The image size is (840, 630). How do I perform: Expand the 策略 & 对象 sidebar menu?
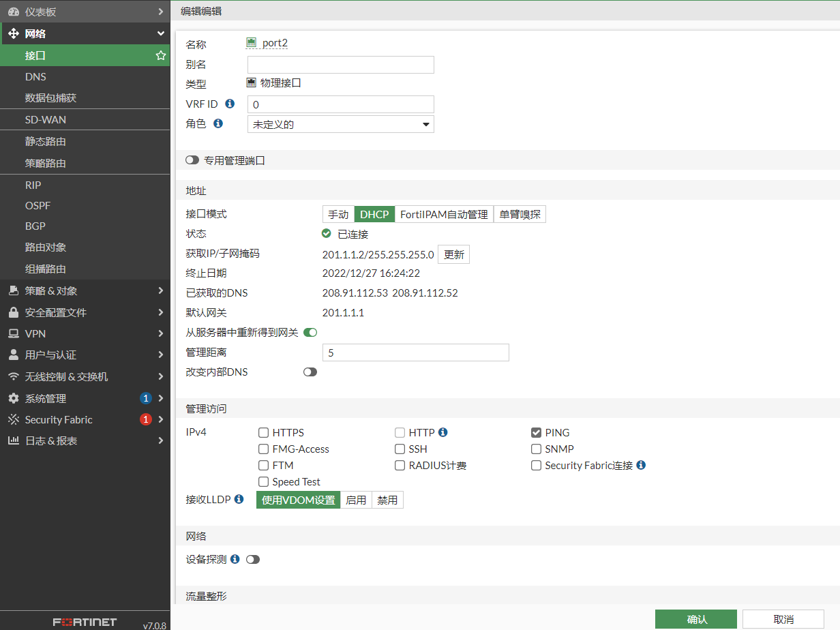pyautogui.click(x=85, y=290)
